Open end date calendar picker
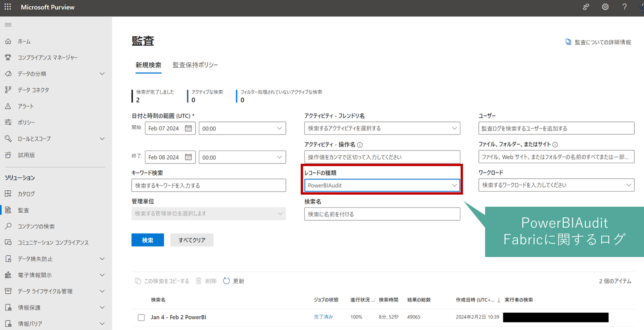Screen dimensions: 644x330 [x=188, y=157]
